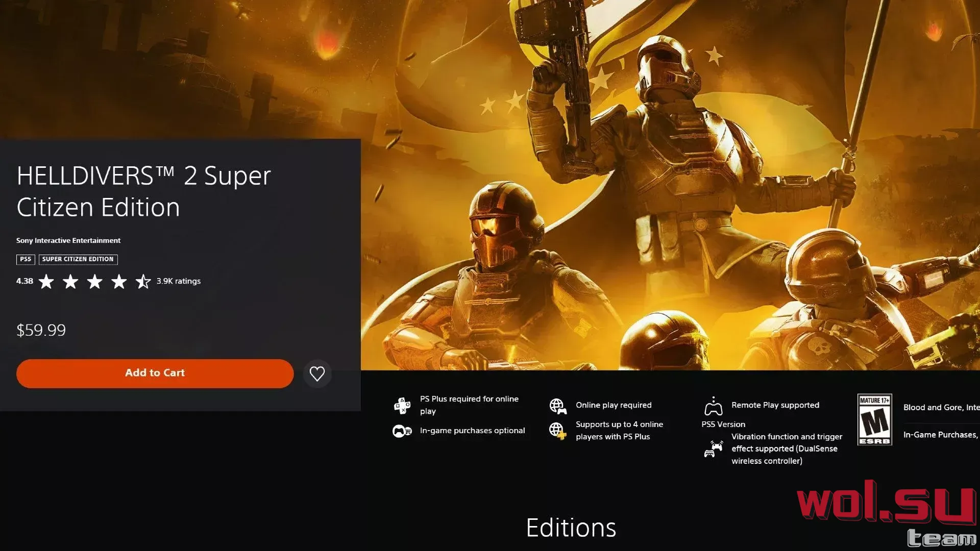Click the Blood and Gore content descriptor
The width and height of the screenshot is (980, 551).
coord(941,407)
